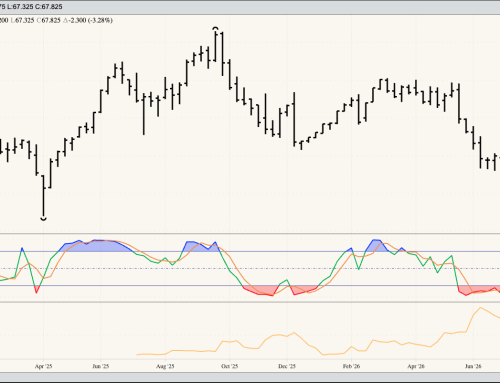Click the "Apr '25" date axis label
The image size is (500, 383).
click(x=43, y=366)
